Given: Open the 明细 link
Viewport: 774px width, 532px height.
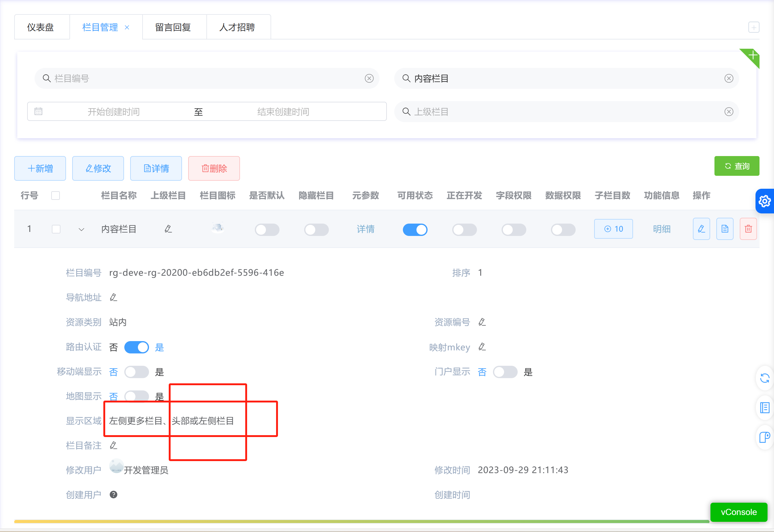Looking at the screenshot, I should 662,229.
